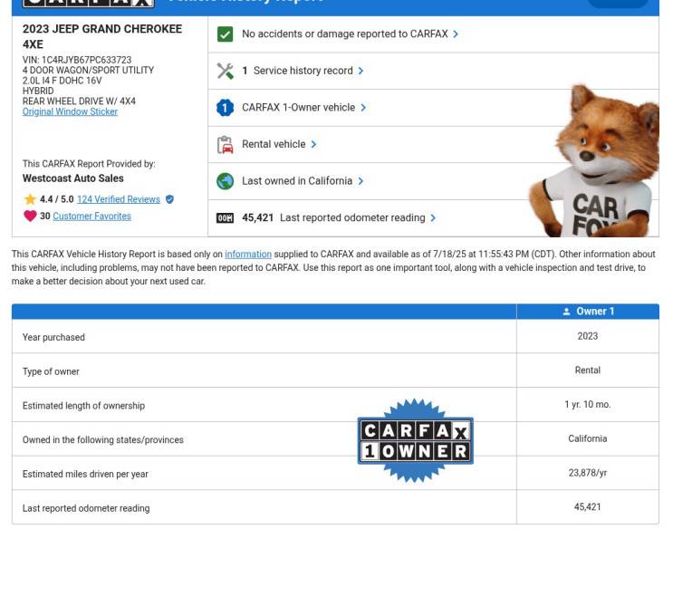This screenshot has height=616, width=673.
Task: Open Rental vehicle text link
Action: tap(274, 144)
